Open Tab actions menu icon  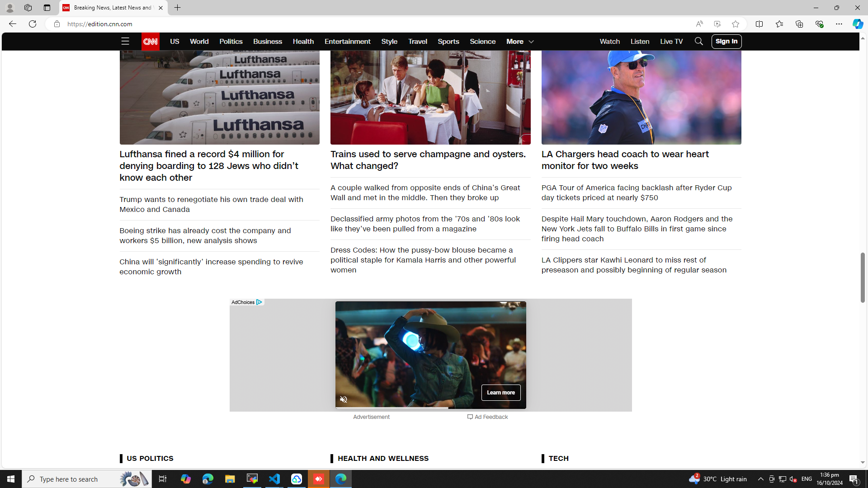(47, 8)
